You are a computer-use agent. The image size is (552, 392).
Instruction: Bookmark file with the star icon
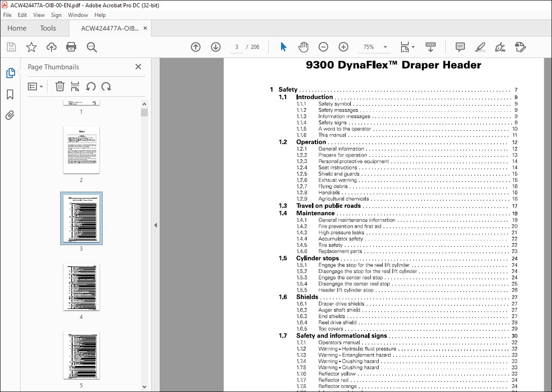[31, 47]
